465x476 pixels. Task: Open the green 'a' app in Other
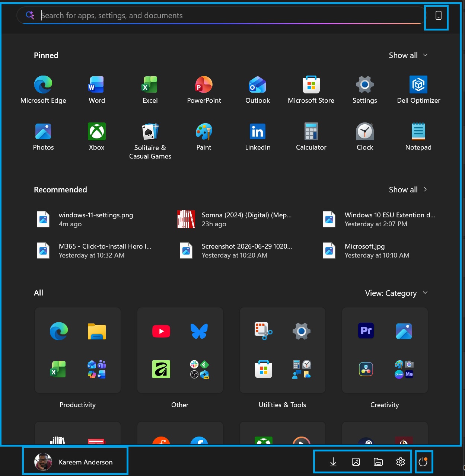tap(161, 369)
